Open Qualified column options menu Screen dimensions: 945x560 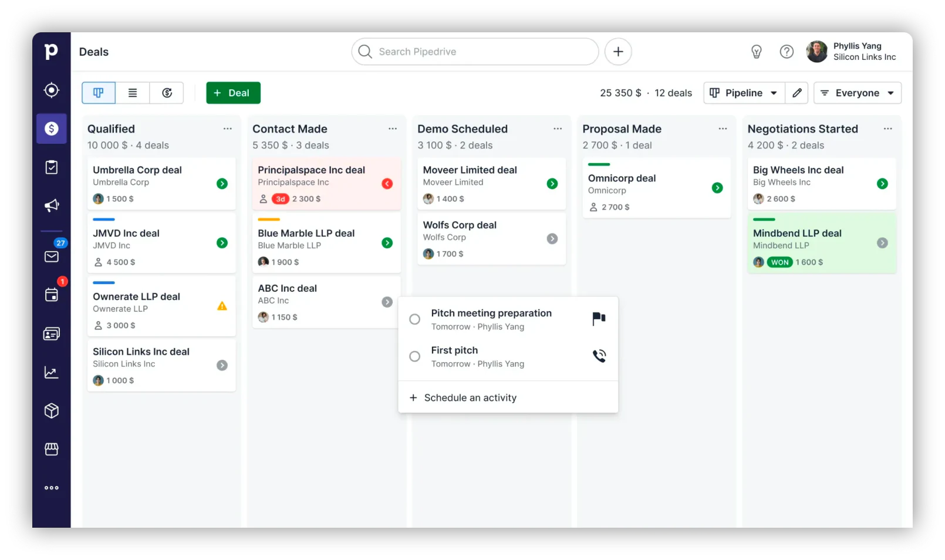click(x=228, y=129)
